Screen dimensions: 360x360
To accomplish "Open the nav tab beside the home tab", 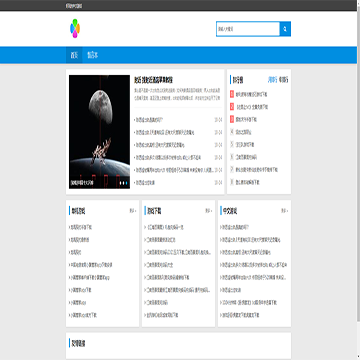I will pos(93,55).
